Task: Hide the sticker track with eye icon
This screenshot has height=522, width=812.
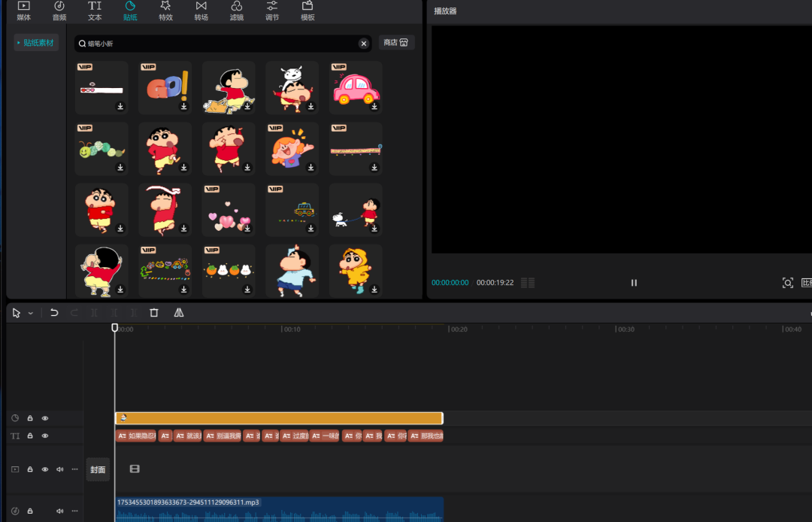Action: [x=45, y=418]
